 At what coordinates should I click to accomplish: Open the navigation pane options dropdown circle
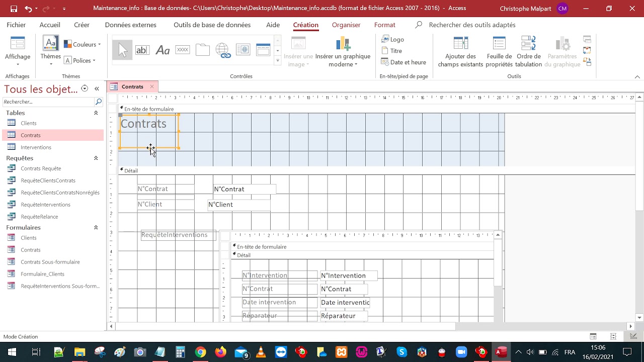click(85, 88)
